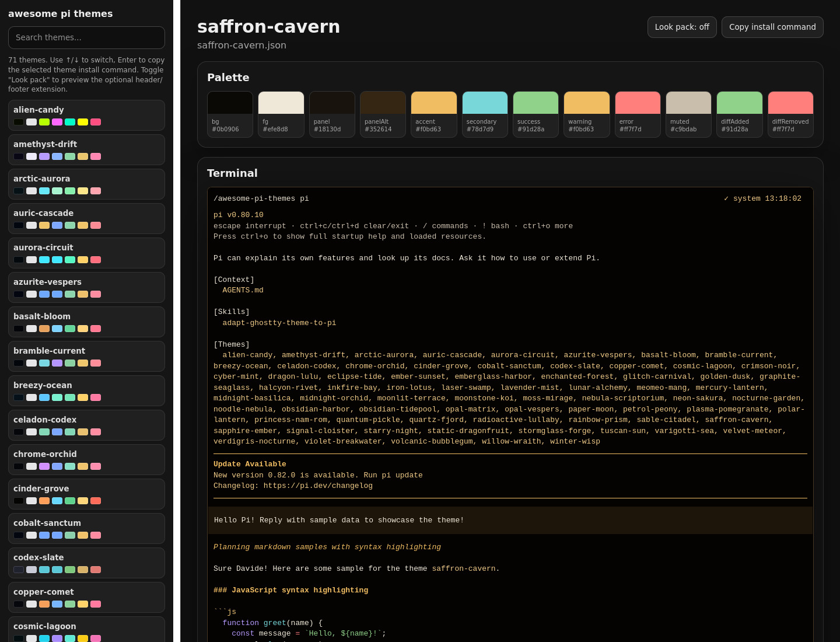This screenshot has height=642, width=840.
Task: Click the diffRemoved palette swatch
Action: point(790,114)
